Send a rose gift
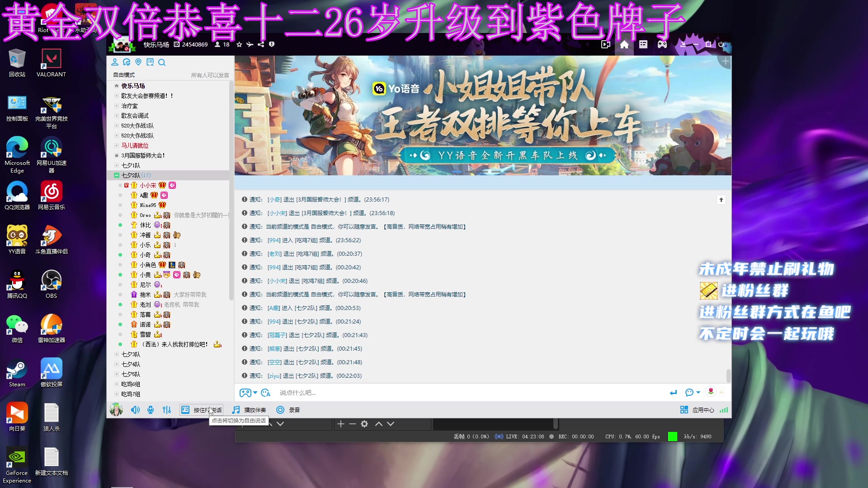 [711, 392]
